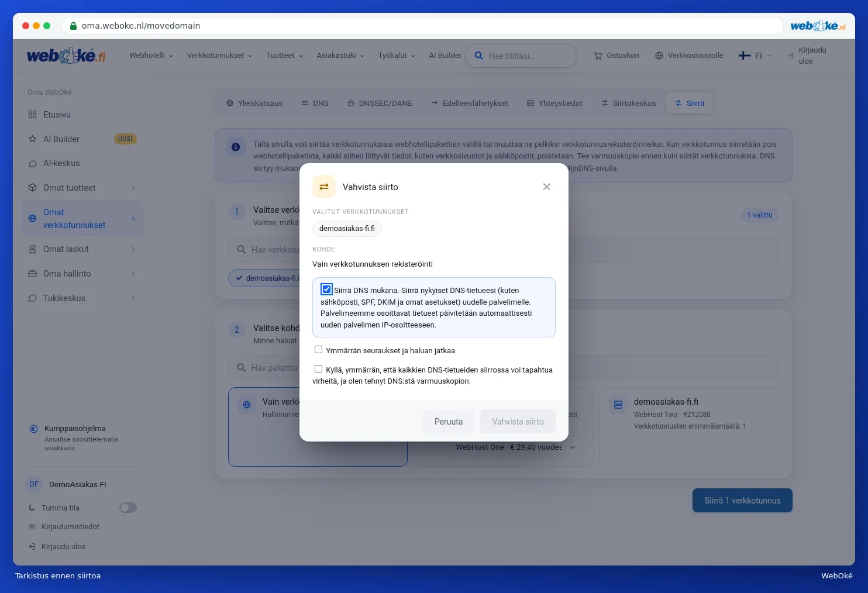
Task: Click Siirrä 1 verkkotunnus button
Action: tap(742, 501)
